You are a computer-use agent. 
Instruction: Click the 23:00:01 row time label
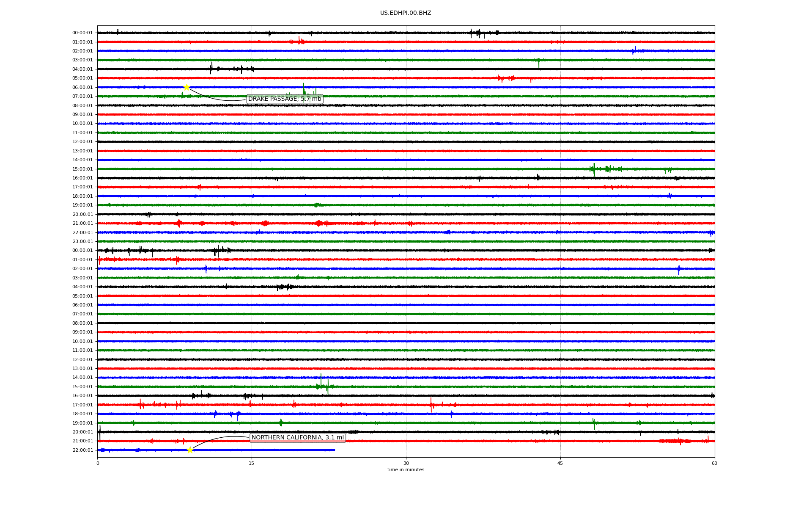point(82,242)
